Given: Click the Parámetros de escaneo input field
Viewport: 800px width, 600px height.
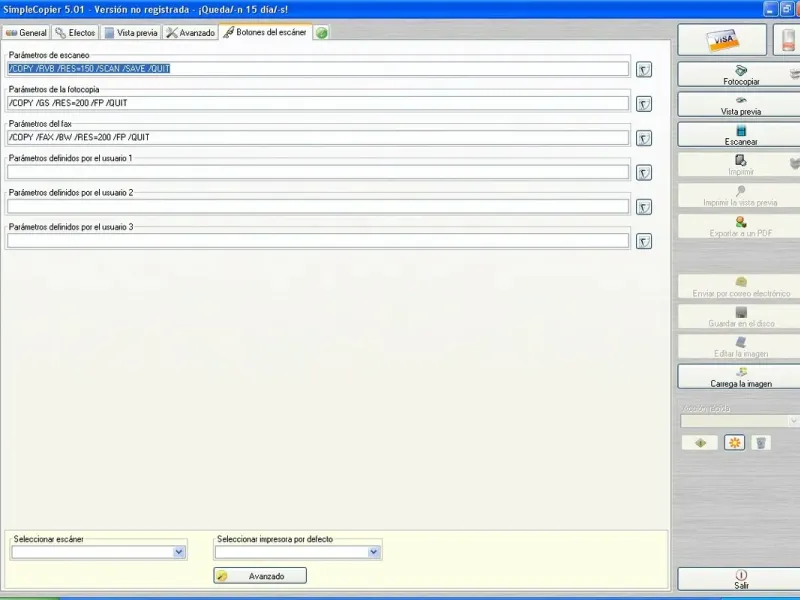Looking at the screenshot, I should [x=318, y=69].
